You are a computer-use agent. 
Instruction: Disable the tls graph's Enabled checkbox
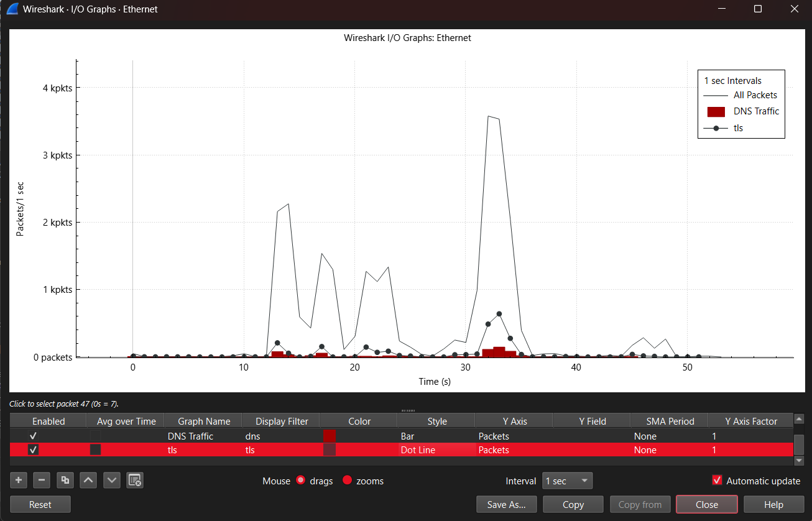(33, 450)
